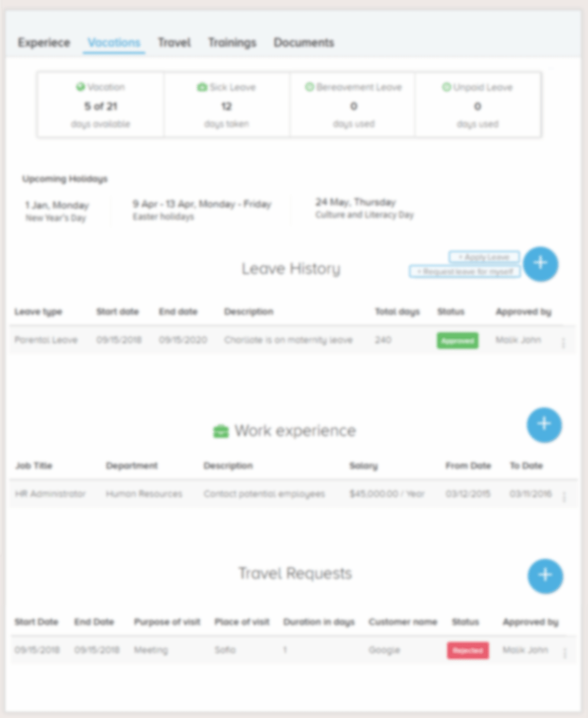
Task: Click the total days value 240
Action: coord(383,340)
